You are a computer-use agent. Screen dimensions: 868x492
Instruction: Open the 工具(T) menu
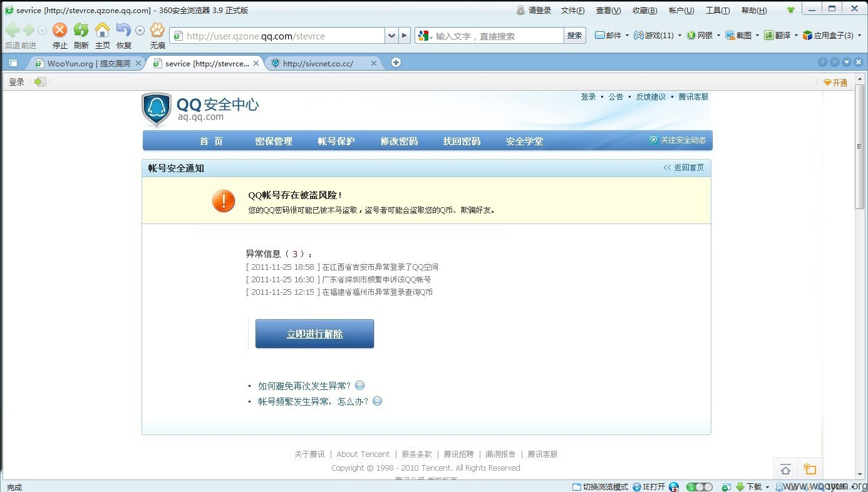click(x=718, y=10)
